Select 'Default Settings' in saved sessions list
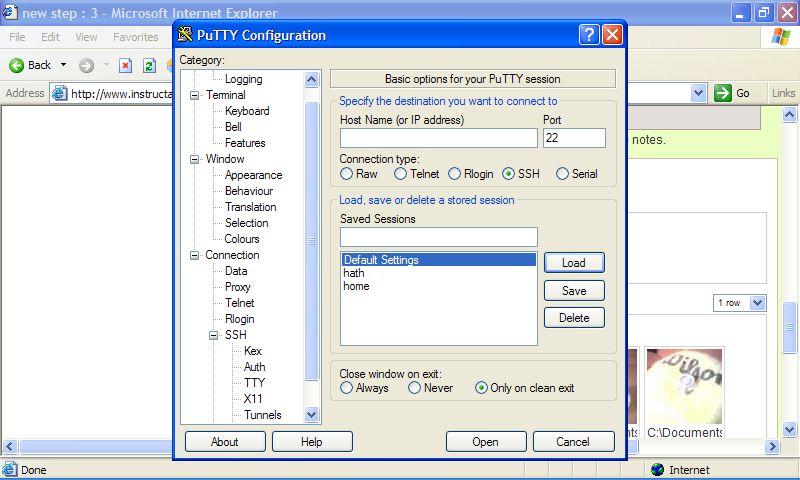The height and width of the screenshot is (480, 800). click(439, 260)
